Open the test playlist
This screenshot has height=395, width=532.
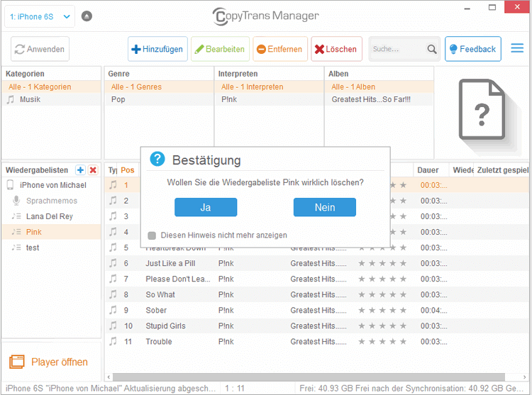click(51, 247)
